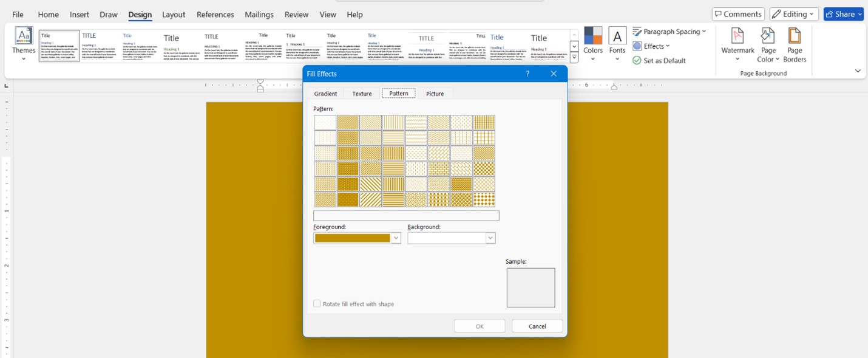Open the Background color dropdown

tap(490, 238)
